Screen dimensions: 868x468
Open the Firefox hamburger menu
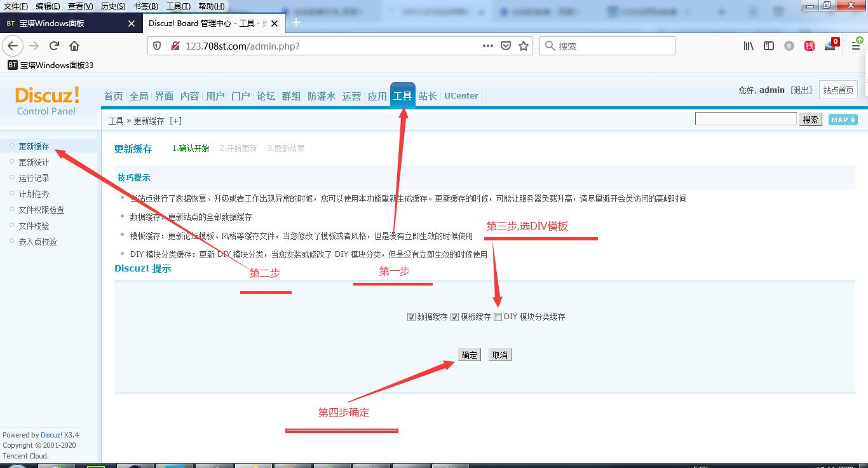point(856,46)
